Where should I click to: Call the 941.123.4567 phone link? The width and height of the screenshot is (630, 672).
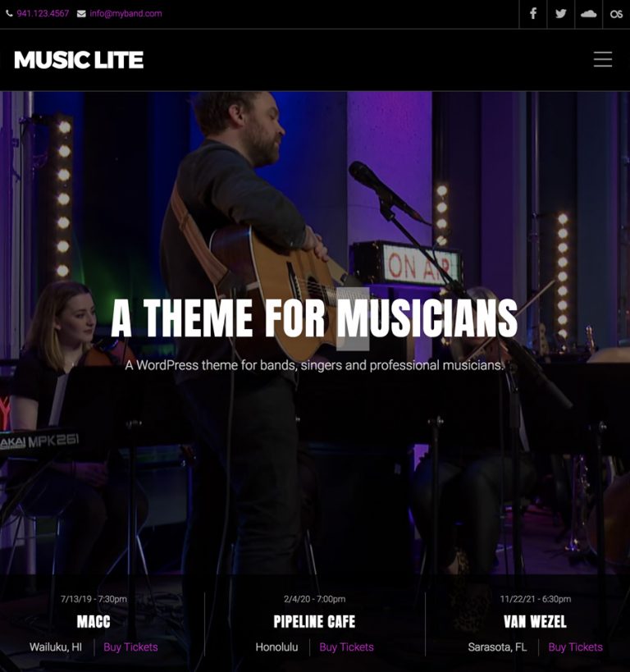43,14
